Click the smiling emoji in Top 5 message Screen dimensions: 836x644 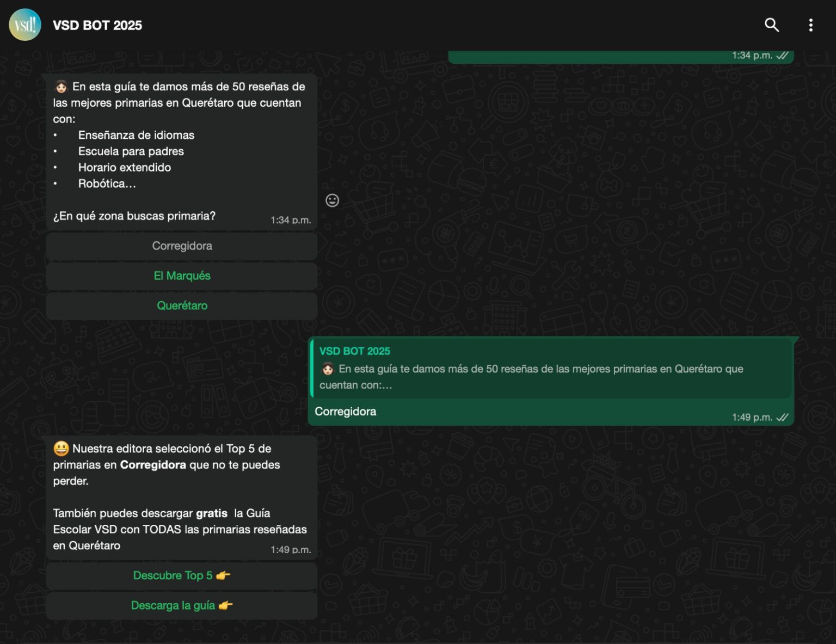point(60,449)
